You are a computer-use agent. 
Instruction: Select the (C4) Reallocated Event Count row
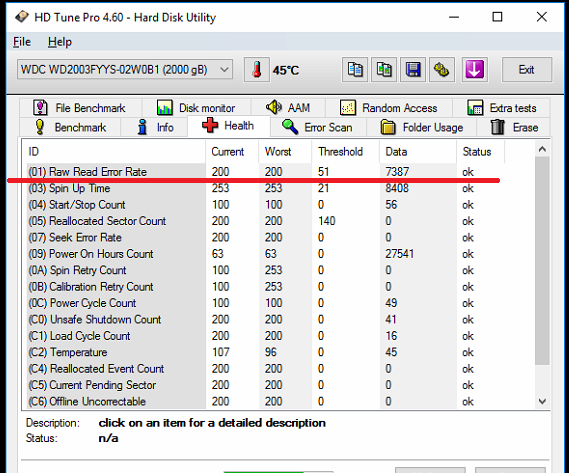click(x=266, y=369)
